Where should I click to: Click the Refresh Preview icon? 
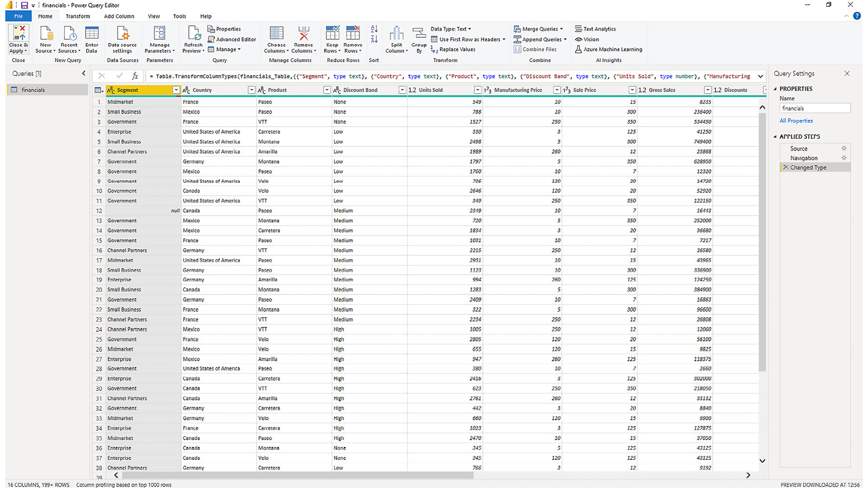tap(194, 34)
